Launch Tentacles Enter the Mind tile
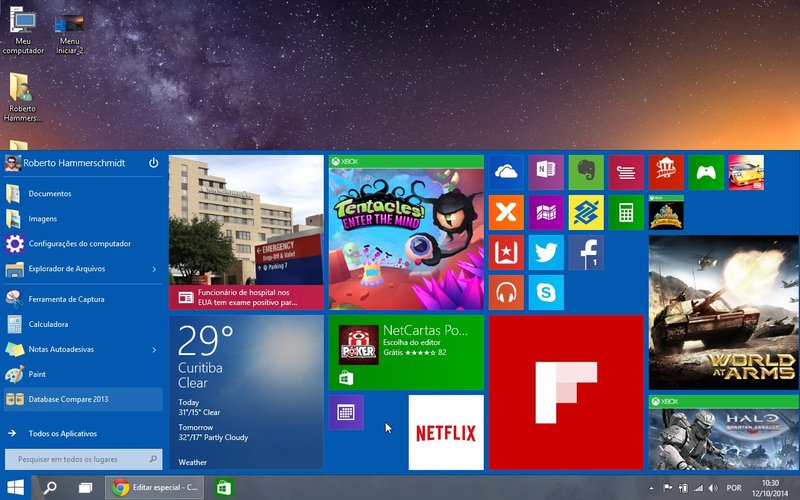This screenshot has width=800, height=500. pos(406,232)
